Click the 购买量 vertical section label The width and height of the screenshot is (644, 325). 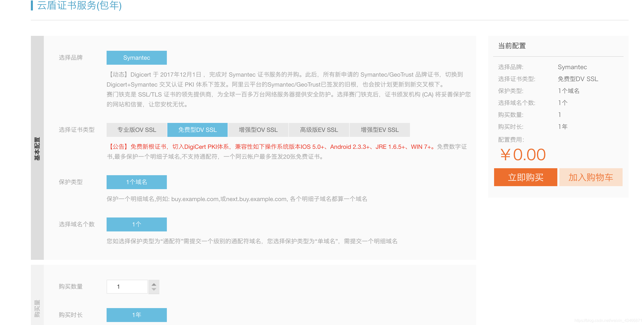[x=37, y=309]
